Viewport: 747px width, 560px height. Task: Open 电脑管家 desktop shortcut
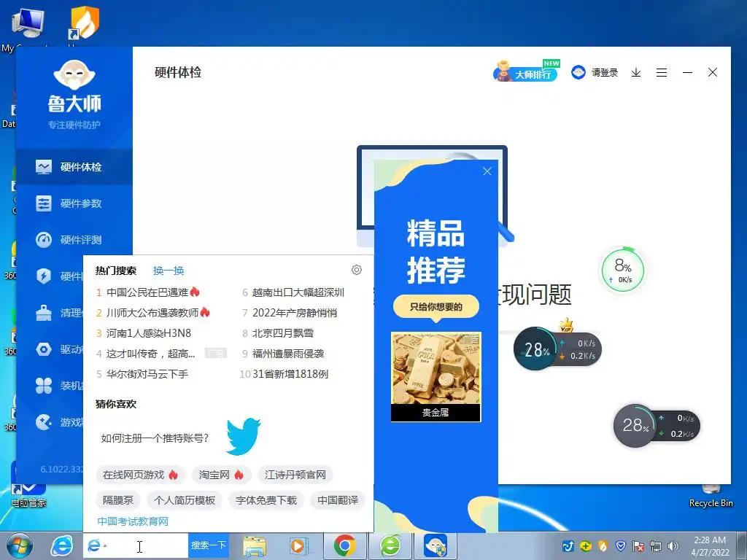[x=28, y=495]
